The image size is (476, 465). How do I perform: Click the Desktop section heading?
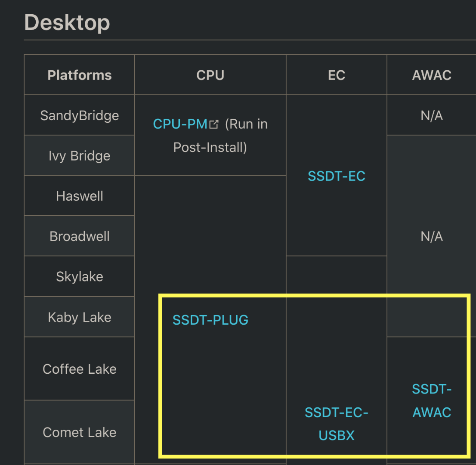(x=67, y=22)
